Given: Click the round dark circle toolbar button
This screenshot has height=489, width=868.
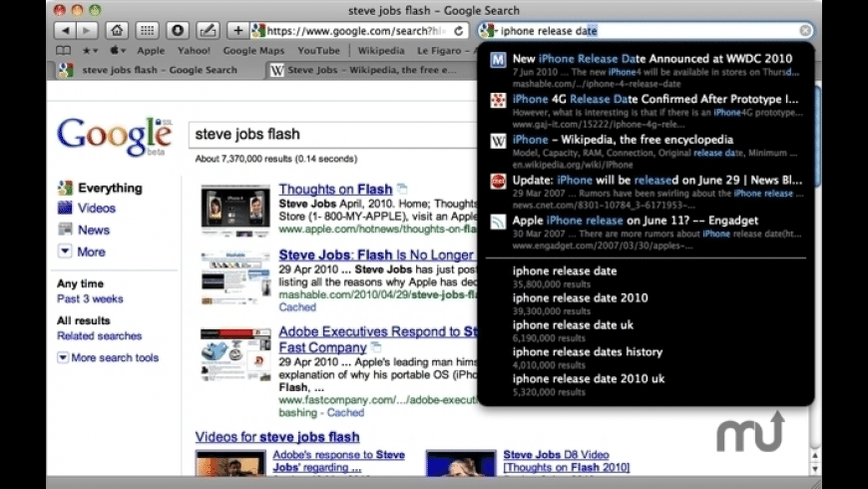Looking at the screenshot, I should (178, 31).
